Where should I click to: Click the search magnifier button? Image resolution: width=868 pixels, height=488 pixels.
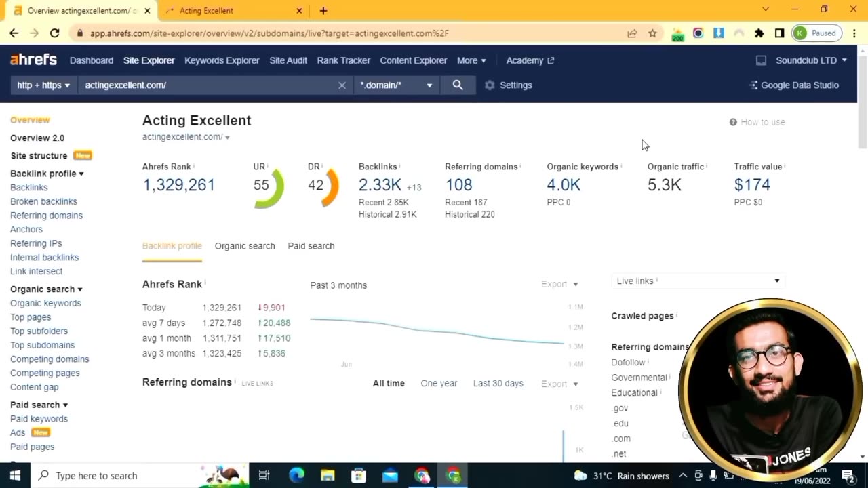(458, 85)
